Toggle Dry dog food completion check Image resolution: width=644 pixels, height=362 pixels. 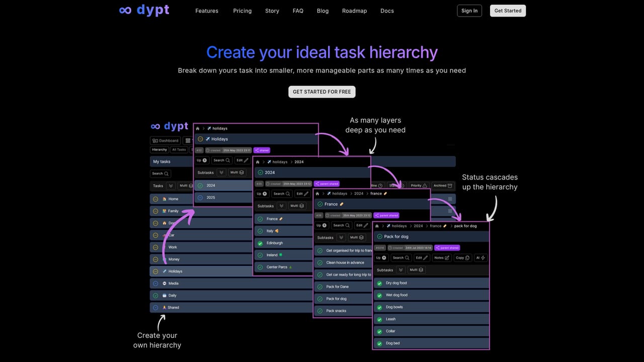tap(380, 283)
